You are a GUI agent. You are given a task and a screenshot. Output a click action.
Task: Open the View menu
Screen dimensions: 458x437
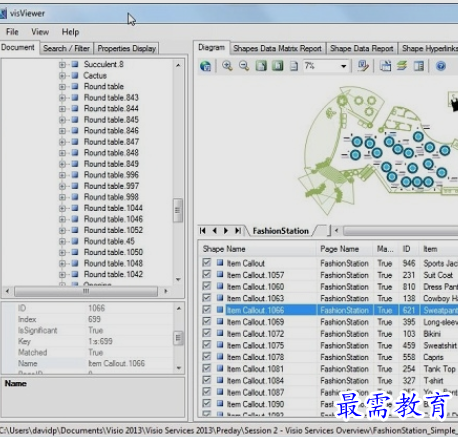[40, 32]
